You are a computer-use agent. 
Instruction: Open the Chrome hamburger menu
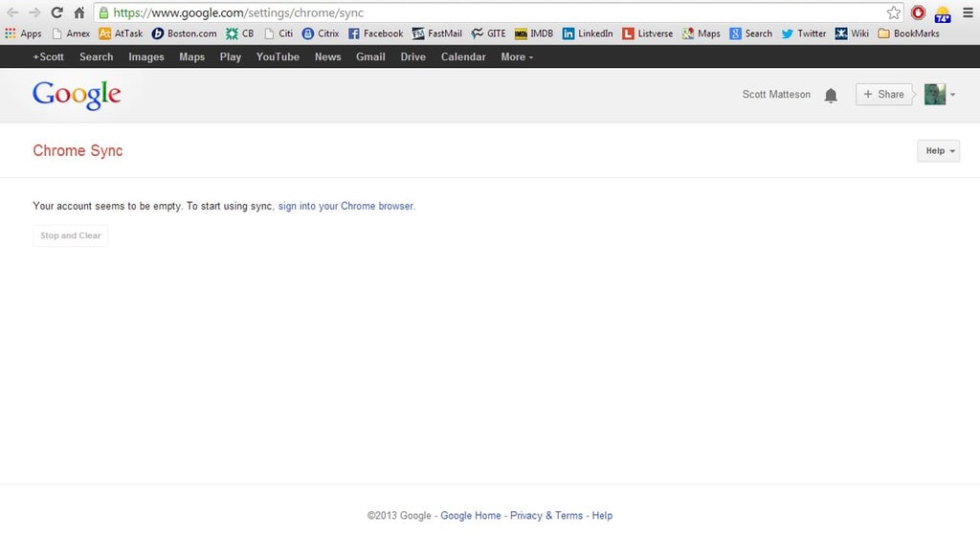point(968,12)
